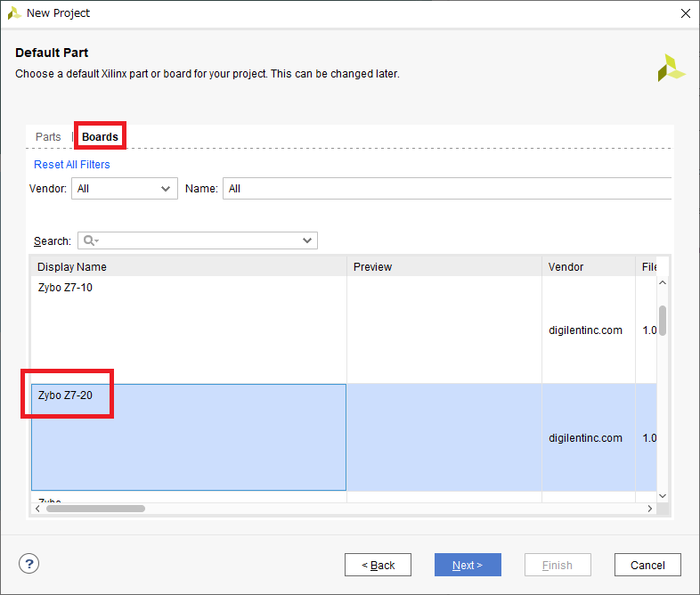This screenshot has width=700, height=595.
Task: Open the Name filter combo box
Action: click(x=447, y=189)
